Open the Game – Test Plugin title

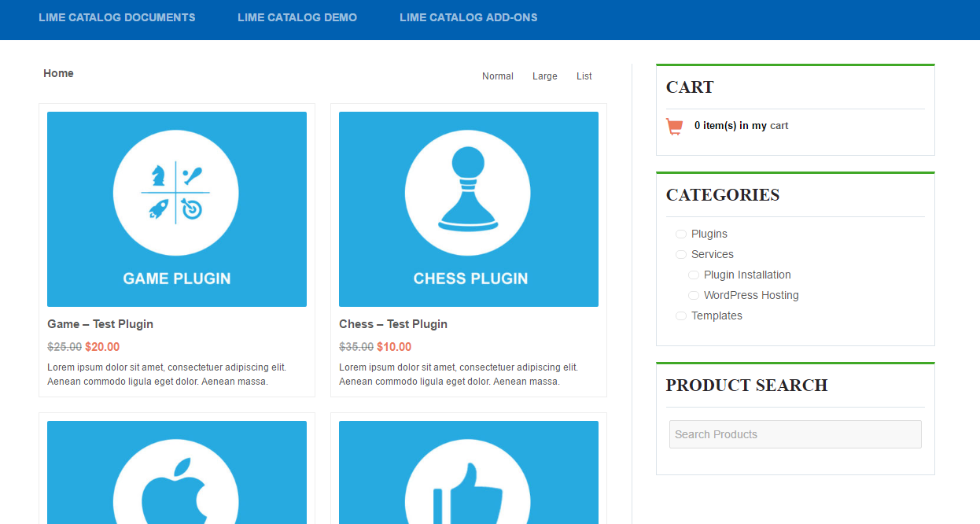coord(100,324)
